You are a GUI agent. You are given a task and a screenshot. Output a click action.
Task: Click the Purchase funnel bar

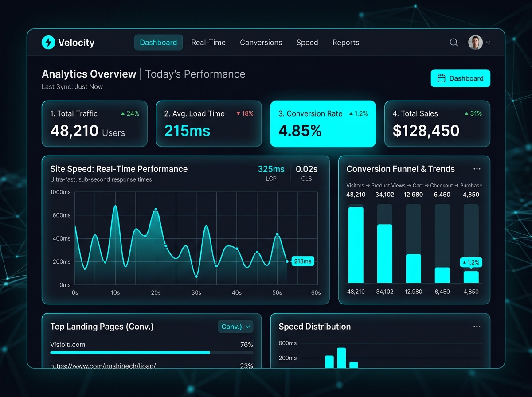[x=471, y=277]
